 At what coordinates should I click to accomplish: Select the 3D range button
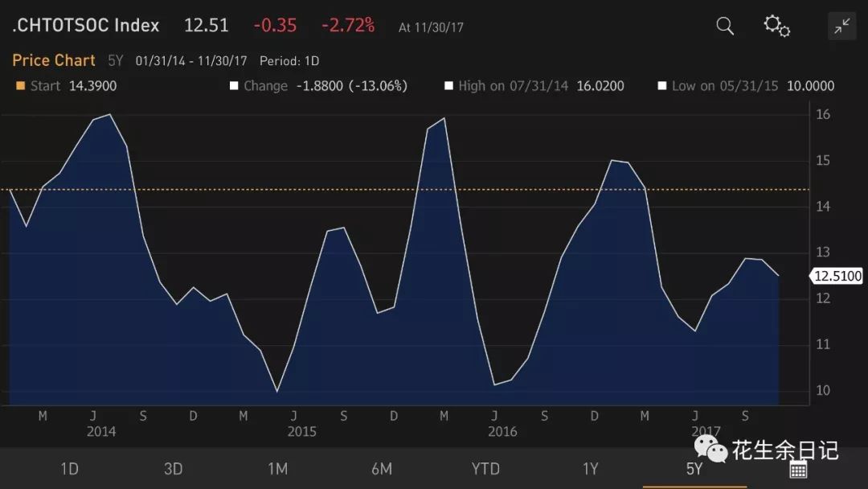174,469
